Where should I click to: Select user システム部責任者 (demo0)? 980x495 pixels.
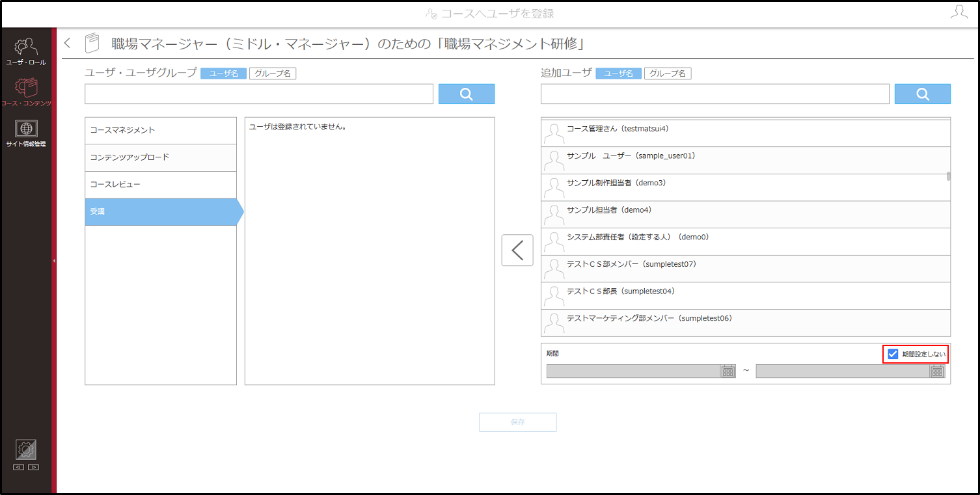(746, 242)
